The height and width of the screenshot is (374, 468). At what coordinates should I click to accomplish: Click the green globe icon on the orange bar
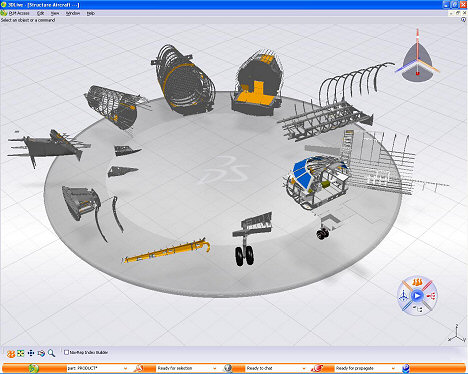pos(33,368)
